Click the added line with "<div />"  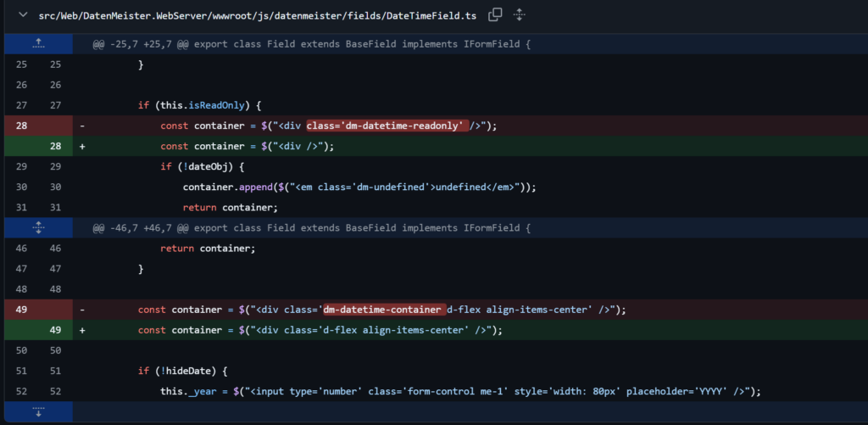tap(248, 146)
